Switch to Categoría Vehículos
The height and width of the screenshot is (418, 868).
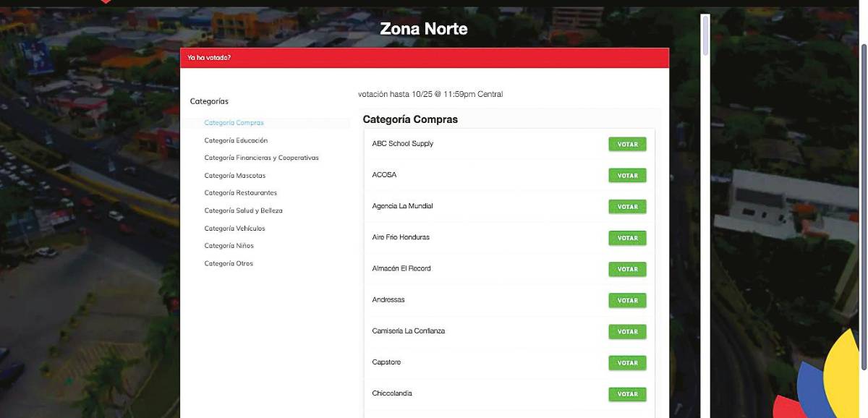point(234,229)
